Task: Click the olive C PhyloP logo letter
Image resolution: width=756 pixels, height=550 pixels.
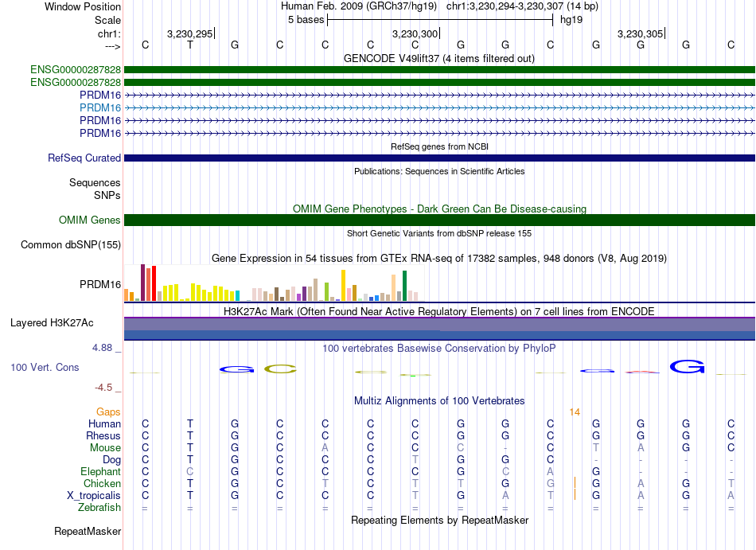Action: click(280, 369)
